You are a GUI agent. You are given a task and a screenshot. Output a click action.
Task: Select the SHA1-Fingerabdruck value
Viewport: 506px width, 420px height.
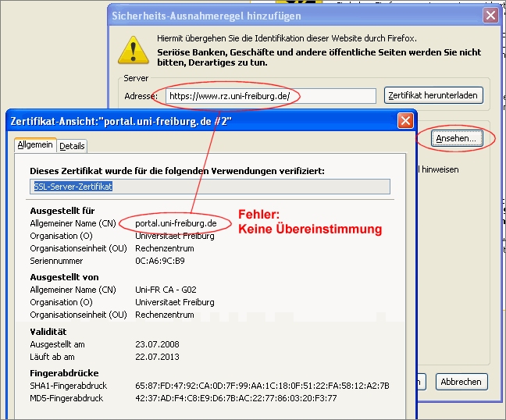(262, 386)
